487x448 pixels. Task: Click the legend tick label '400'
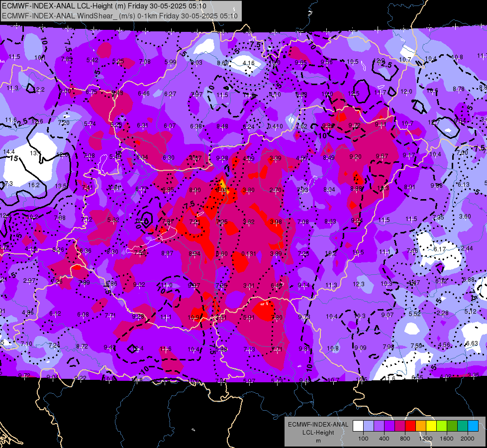tap(384, 439)
